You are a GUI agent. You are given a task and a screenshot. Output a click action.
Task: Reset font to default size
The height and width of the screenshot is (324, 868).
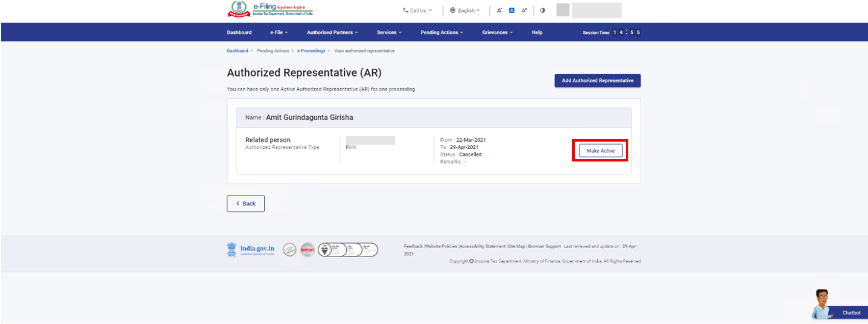512,10
